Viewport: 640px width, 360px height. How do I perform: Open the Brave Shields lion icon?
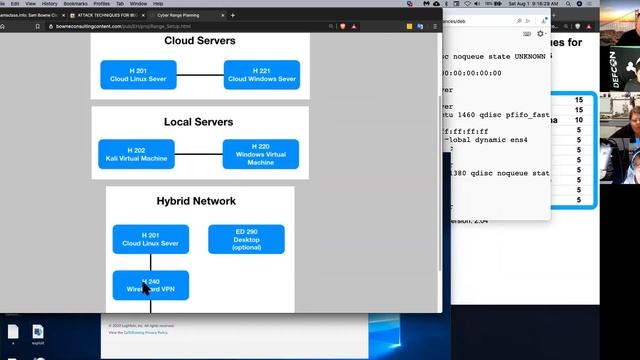click(343, 26)
